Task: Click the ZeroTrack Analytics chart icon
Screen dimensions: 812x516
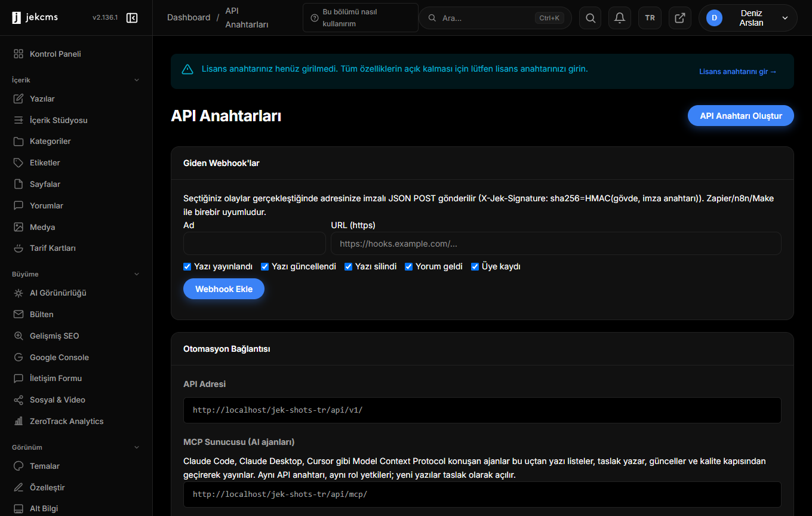Action: click(x=19, y=421)
